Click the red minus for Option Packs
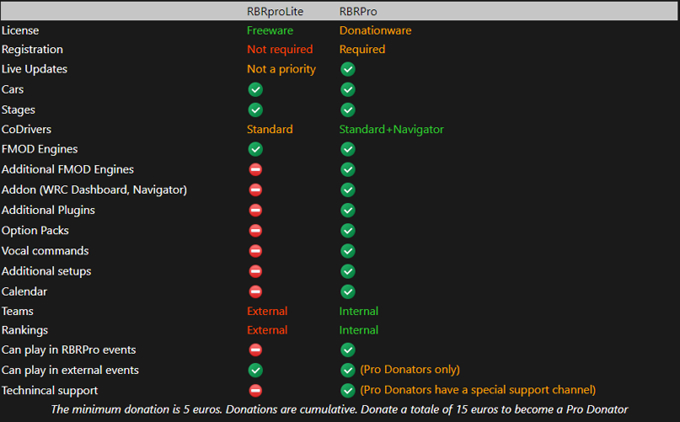 click(255, 231)
